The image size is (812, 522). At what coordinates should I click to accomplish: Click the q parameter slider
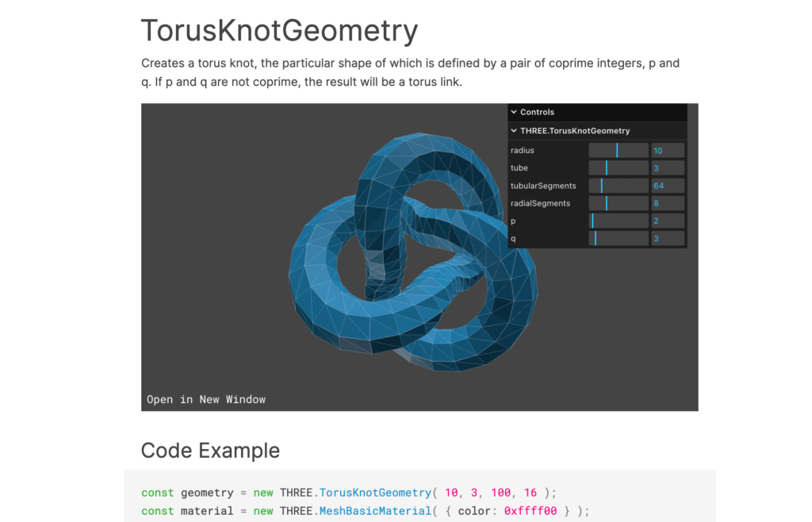(x=619, y=238)
